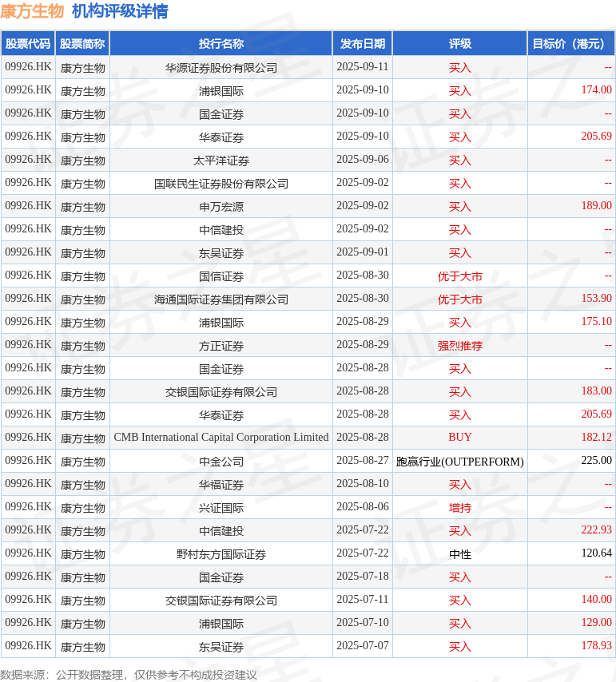Click target price 140.00
Image resolution: width=616 pixels, height=682 pixels.
596,600
